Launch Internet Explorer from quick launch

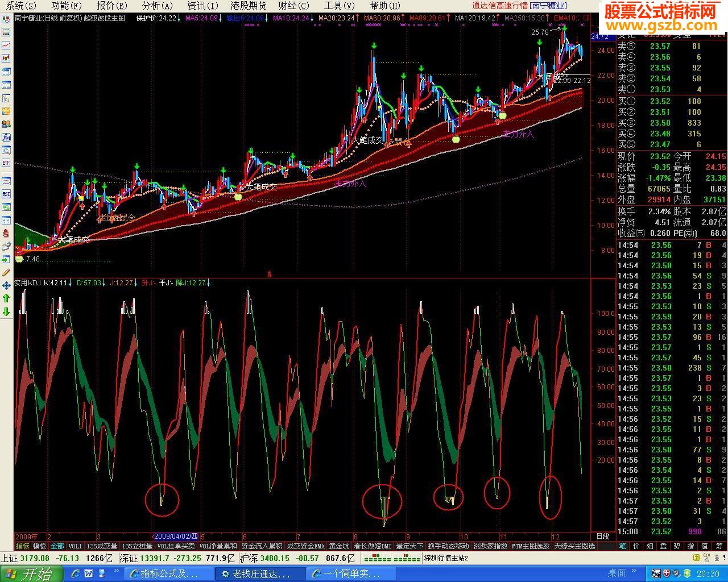click(75, 574)
